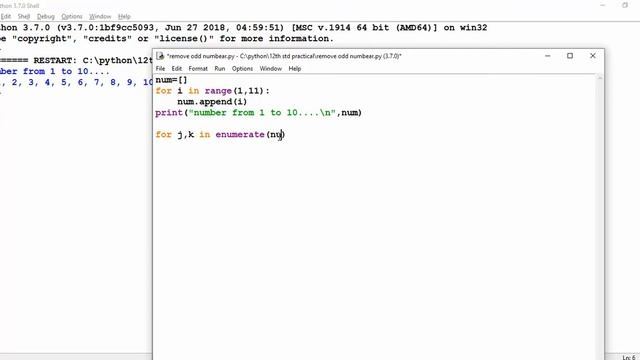Click the print statement line
This screenshot has height=360, width=640.
258,113
